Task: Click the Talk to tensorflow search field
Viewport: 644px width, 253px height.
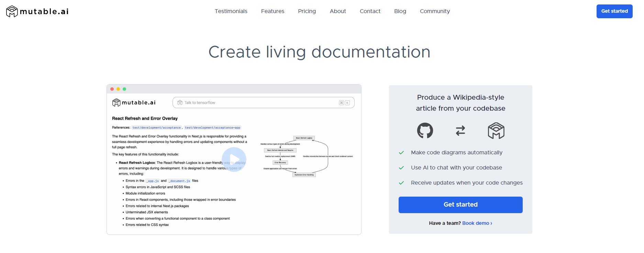Action: [x=264, y=102]
